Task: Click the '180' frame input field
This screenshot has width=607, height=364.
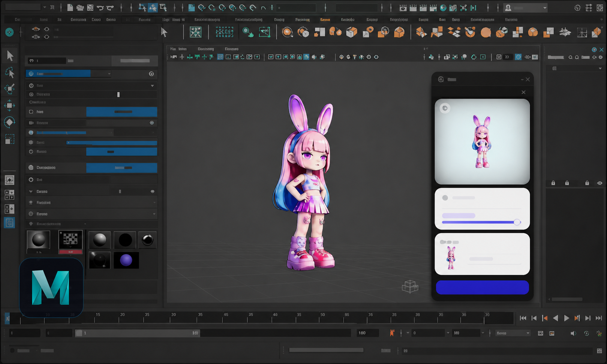Action: (x=367, y=333)
